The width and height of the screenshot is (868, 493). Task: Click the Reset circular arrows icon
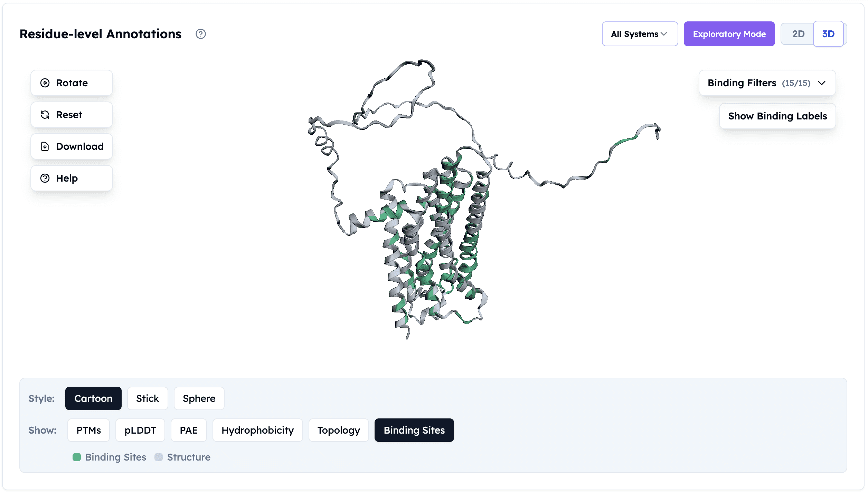[45, 115]
